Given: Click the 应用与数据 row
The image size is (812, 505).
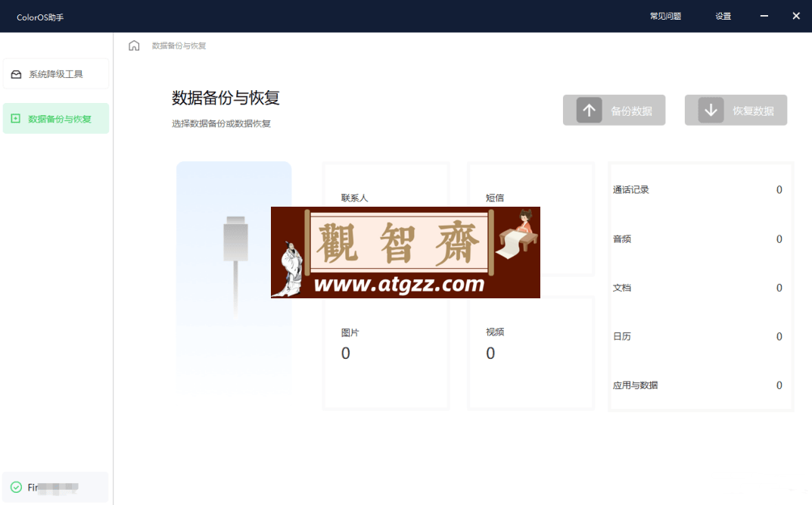Looking at the screenshot, I should [x=698, y=385].
